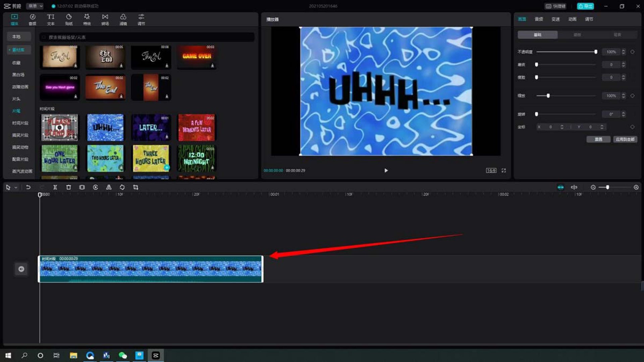Open WeChat from the taskbar
Viewport: 644px width, 362px height.
(123, 355)
